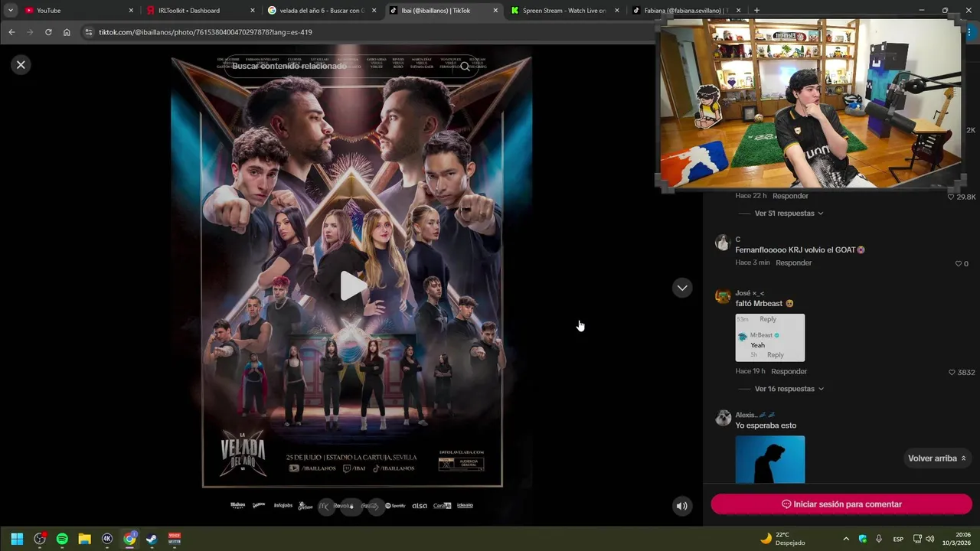980x551 pixels.
Task: Reply to the 'faltó Mrbeast' comment
Action: tap(789, 371)
